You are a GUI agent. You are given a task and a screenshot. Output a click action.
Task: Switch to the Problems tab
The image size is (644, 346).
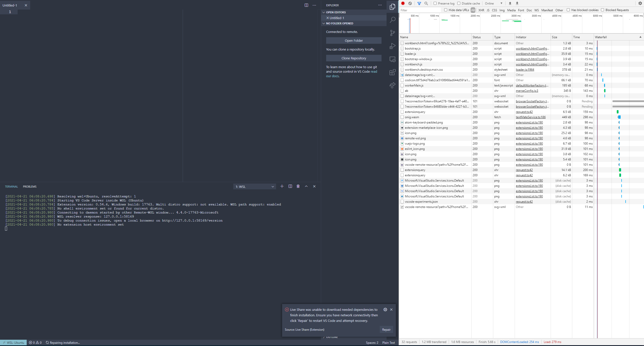click(30, 187)
